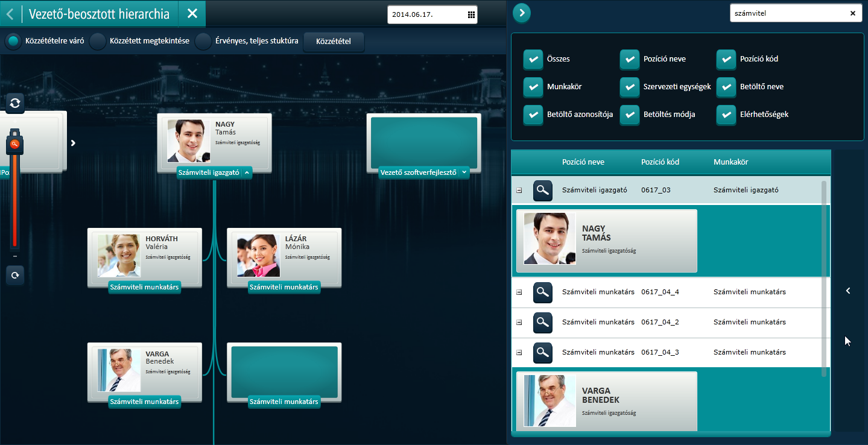Click the refresh icon above the zoom slider

15,104
